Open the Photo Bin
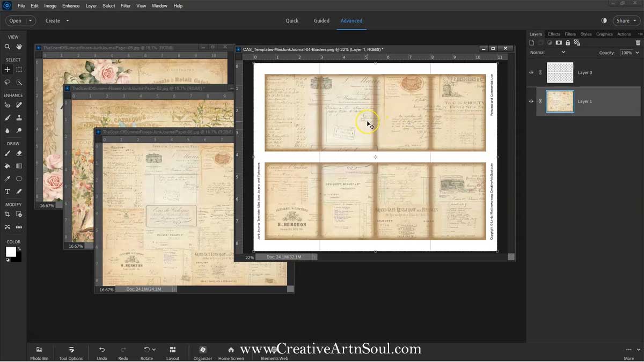 pos(39,353)
